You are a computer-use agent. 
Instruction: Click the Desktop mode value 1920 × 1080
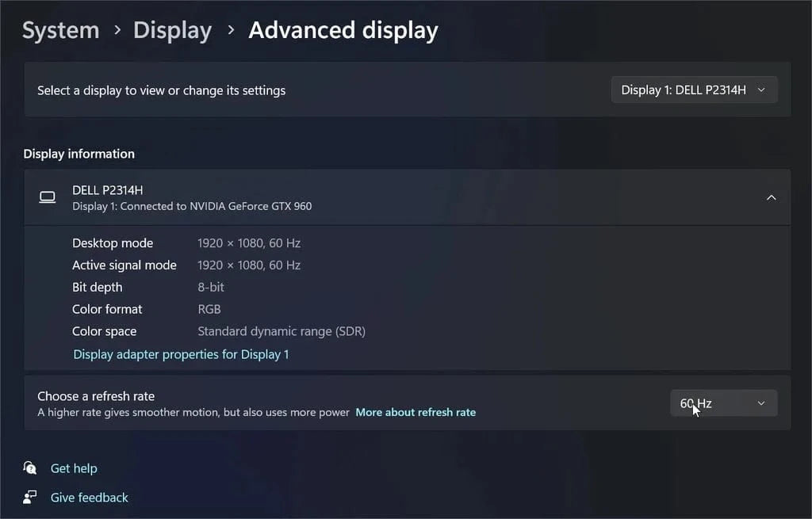pos(249,243)
